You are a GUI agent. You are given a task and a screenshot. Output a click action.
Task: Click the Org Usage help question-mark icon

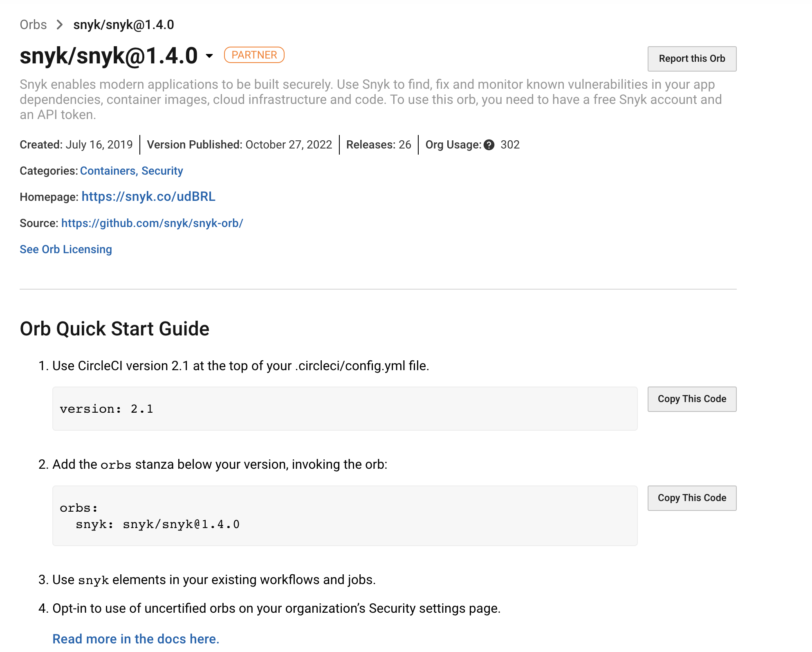(489, 145)
